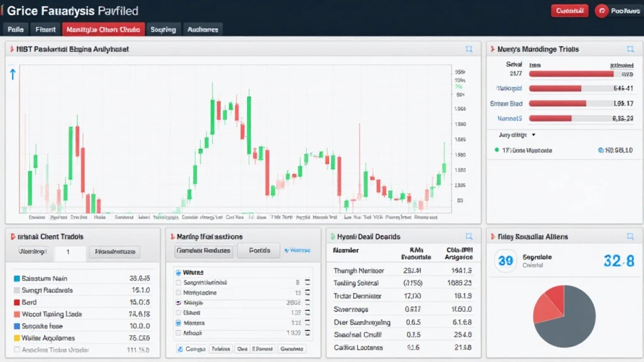Select the Montityie Chen Chulo tab
The height and width of the screenshot is (362, 644).
(x=103, y=30)
